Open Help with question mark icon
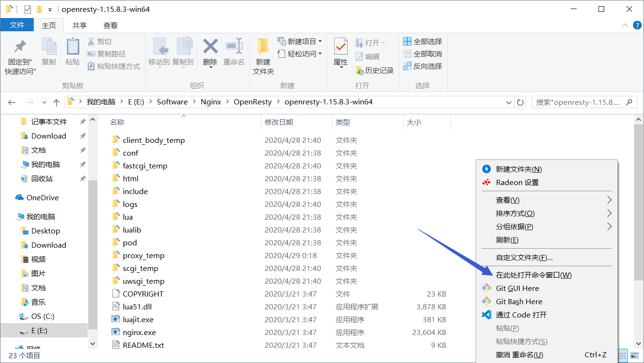The width and height of the screenshot is (644, 363). (x=637, y=26)
